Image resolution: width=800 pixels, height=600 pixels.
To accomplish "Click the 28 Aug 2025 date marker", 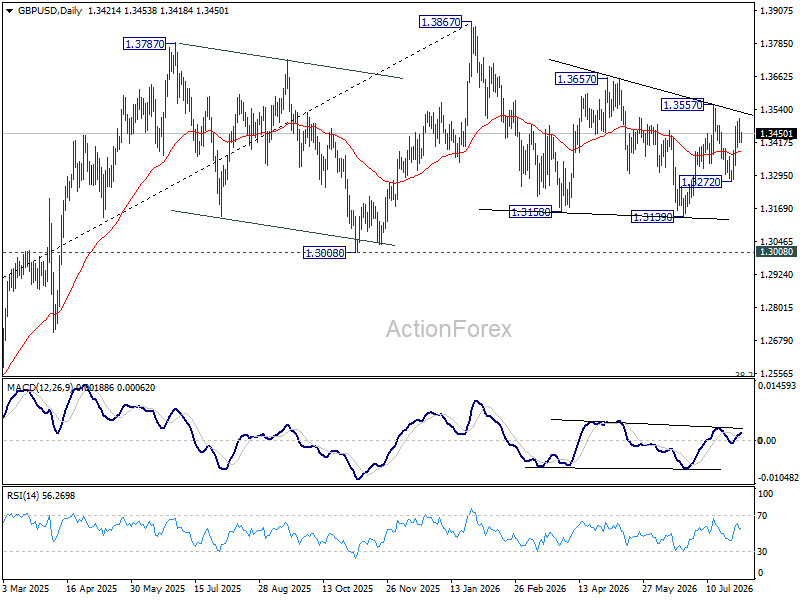I will coord(285,588).
